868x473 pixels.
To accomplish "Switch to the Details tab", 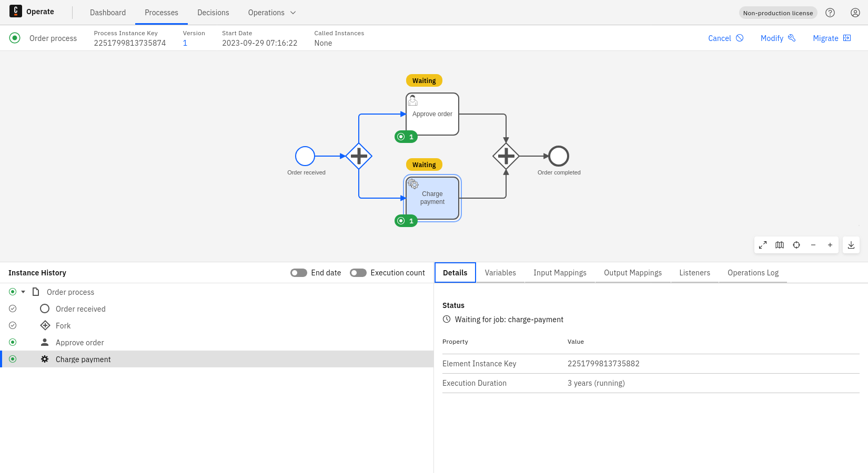I will click(x=455, y=273).
